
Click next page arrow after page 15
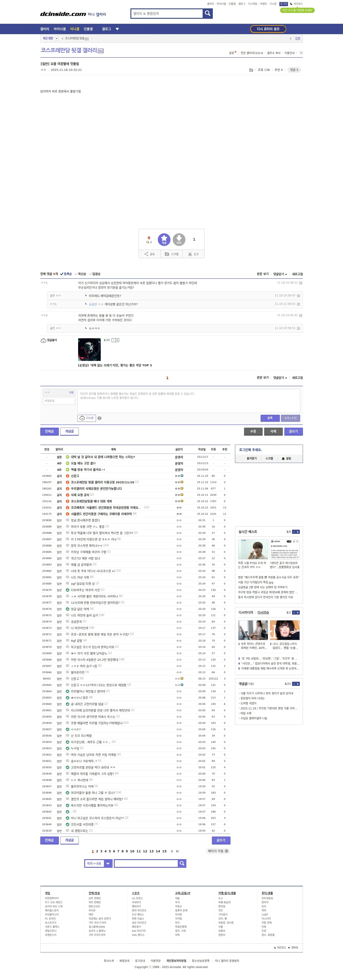coord(172,851)
